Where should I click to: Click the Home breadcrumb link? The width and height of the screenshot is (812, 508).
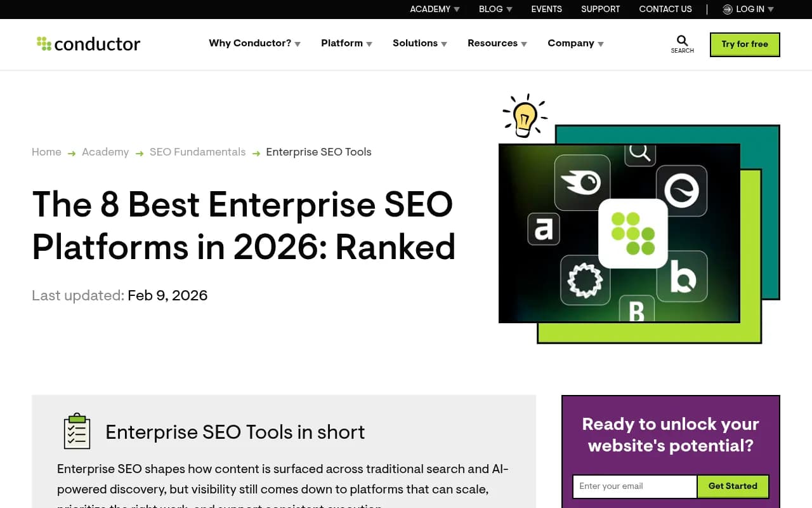click(x=46, y=152)
